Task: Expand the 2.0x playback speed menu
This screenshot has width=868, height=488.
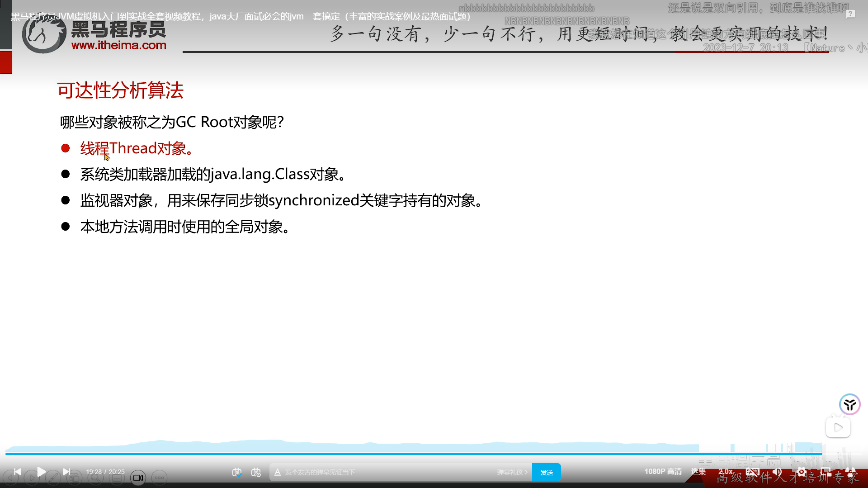Action: tap(726, 472)
